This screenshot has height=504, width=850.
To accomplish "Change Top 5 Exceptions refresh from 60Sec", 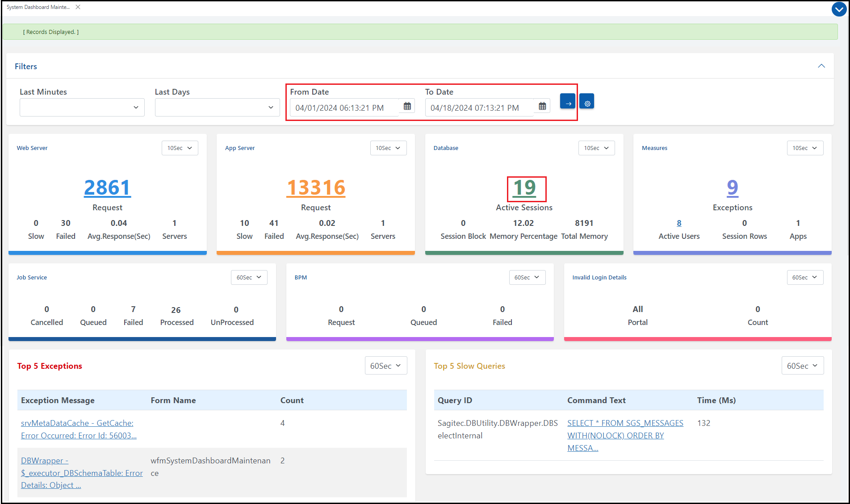I will 385,365.
